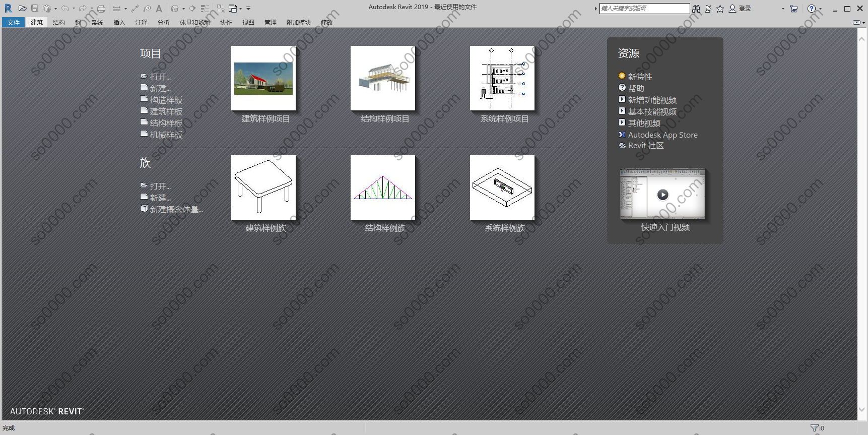Open the 结构样例项目 thumbnail
This screenshot has height=435, width=868.
tap(383, 78)
